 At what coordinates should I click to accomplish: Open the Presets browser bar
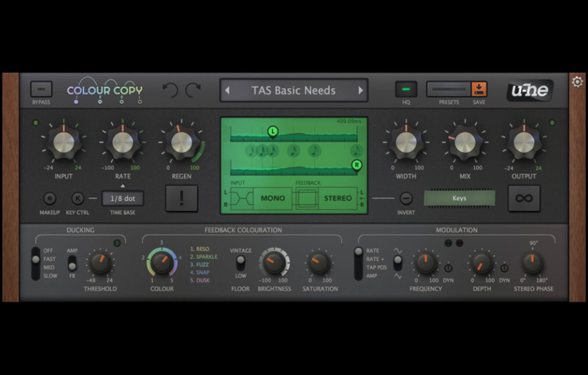(x=448, y=89)
